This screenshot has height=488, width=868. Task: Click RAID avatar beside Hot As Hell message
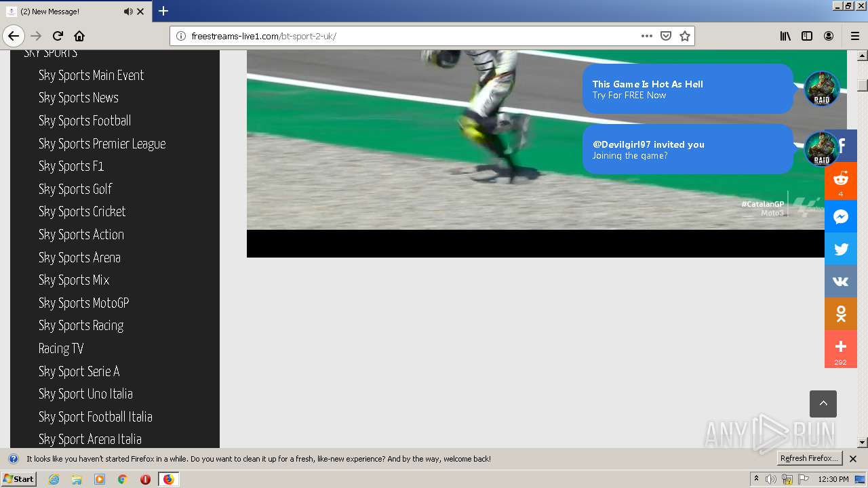(x=821, y=89)
